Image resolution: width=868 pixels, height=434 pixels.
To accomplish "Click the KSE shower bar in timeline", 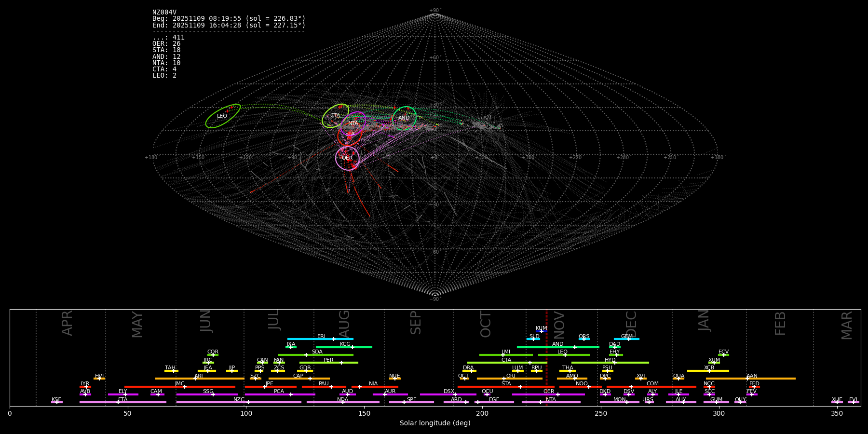I will tap(57, 402).
